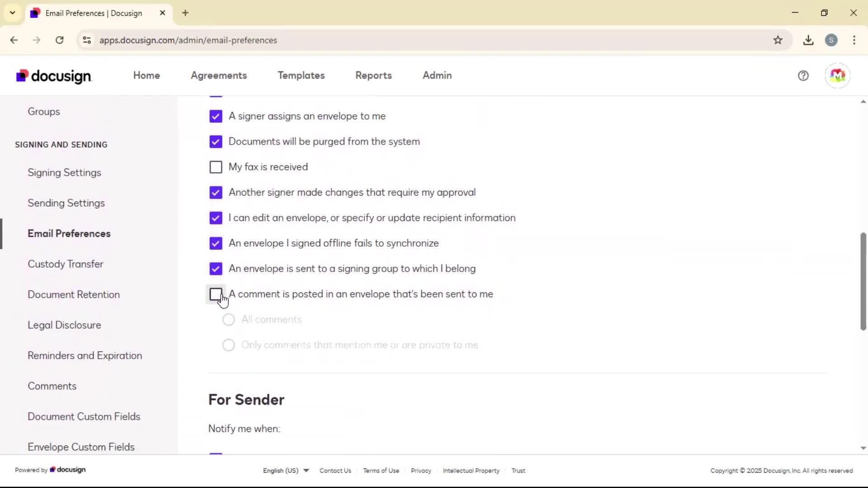Click the Trust footer link

pos(518,470)
